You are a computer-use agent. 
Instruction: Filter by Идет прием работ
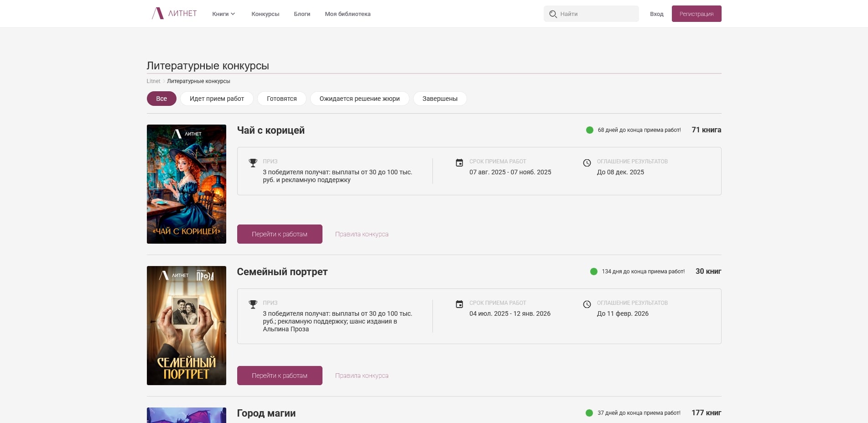(217, 99)
